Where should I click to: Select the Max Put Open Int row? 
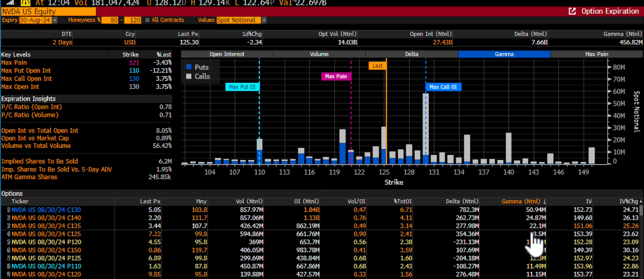coord(86,71)
